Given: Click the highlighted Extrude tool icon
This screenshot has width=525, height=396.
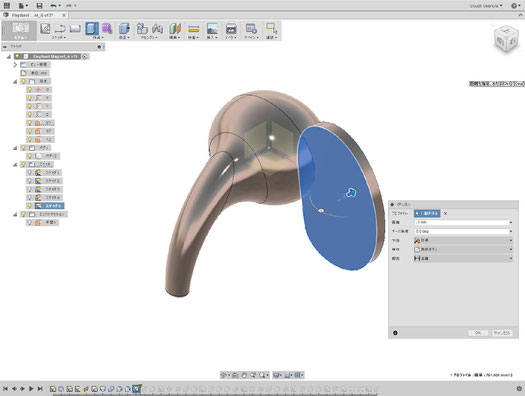Looking at the screenshot, I should pyautogui.click(x=92, y=29).
